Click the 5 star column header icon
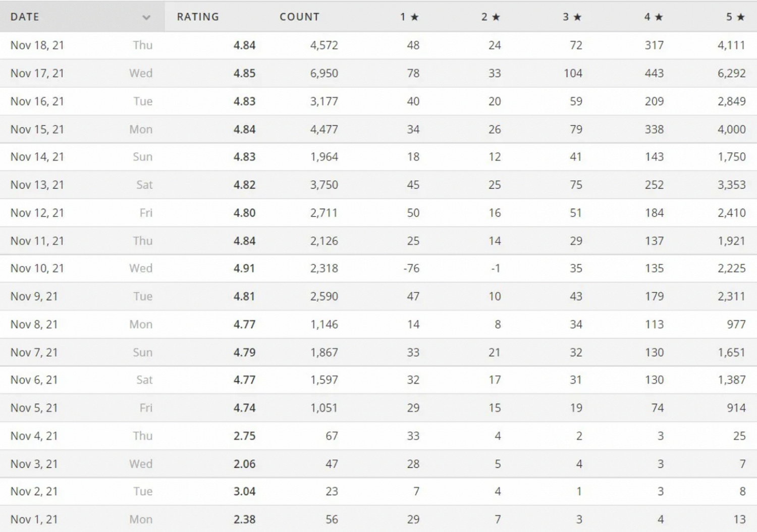Screen dimensions: 757x532 [x=741, y=17]
